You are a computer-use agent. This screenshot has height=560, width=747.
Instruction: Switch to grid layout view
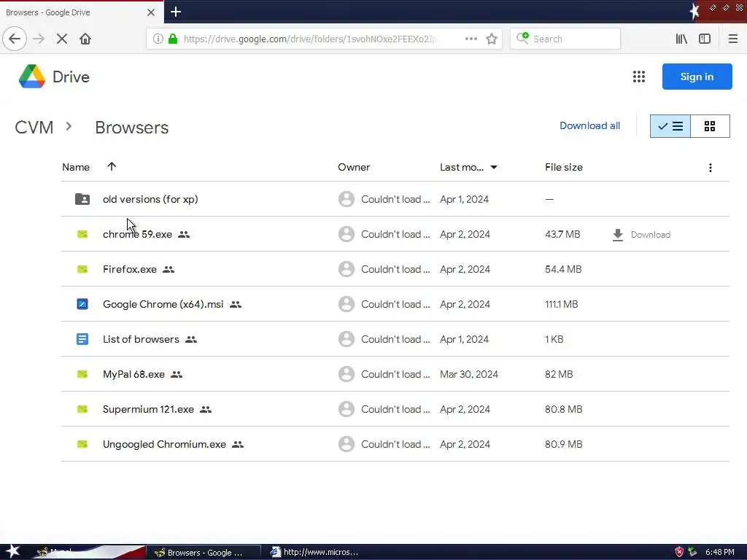coord(710,126)
